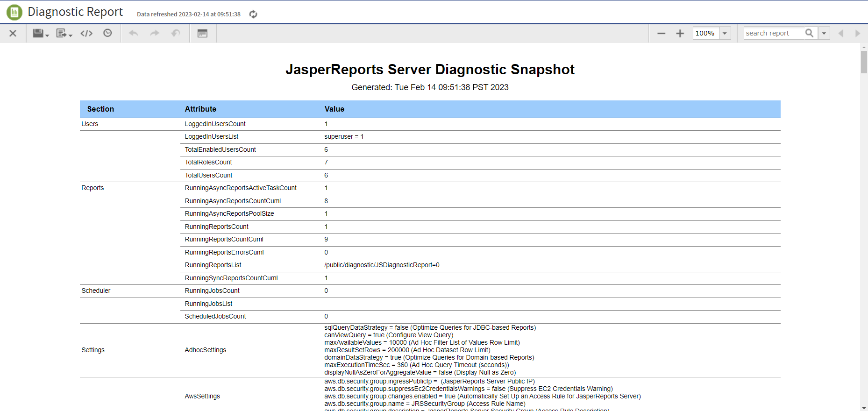This screenshot has height=411, width=868.
Task: Click the TotalUsersCount attribute
Action: point(208,175)
